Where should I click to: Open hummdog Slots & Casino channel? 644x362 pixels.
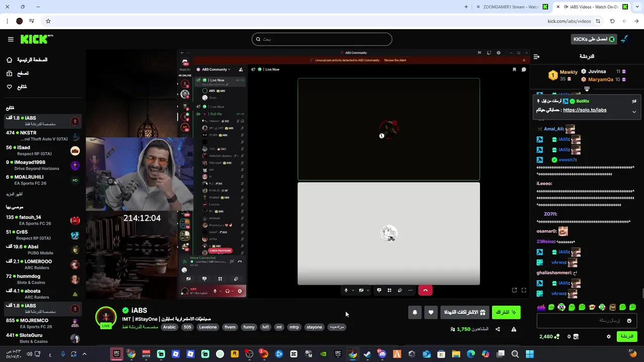pos(43,279)
